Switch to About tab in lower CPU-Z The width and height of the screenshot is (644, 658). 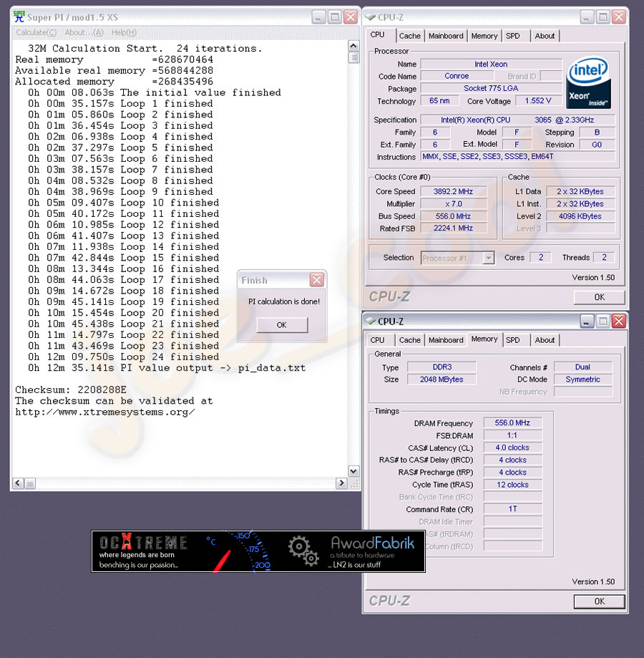click(x=545, y=340)
